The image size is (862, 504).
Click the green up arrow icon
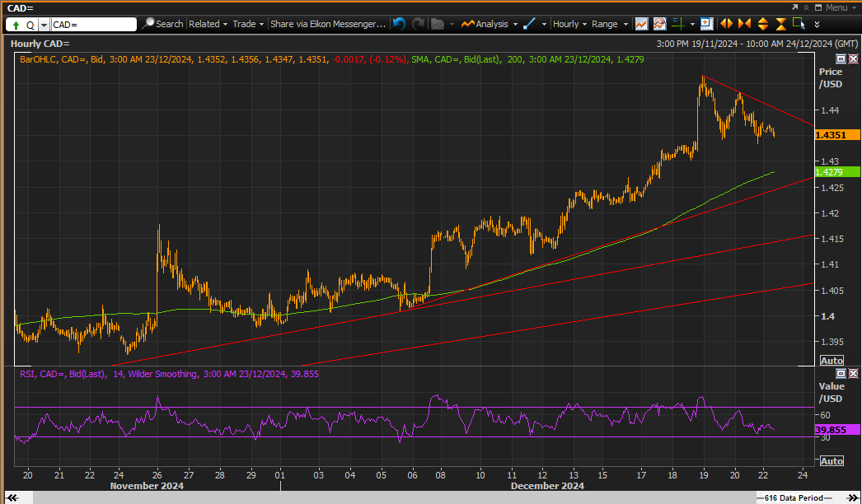click(16, 25)
